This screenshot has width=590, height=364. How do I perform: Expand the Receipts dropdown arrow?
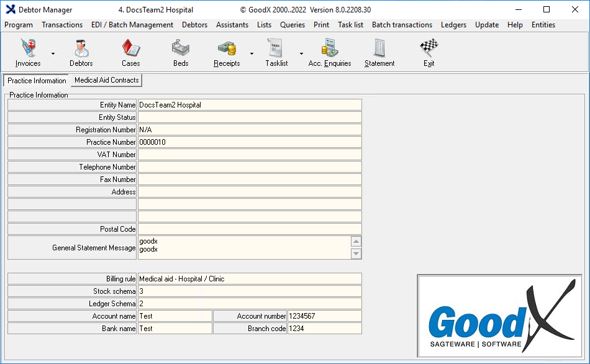click(x=252, y=53)
